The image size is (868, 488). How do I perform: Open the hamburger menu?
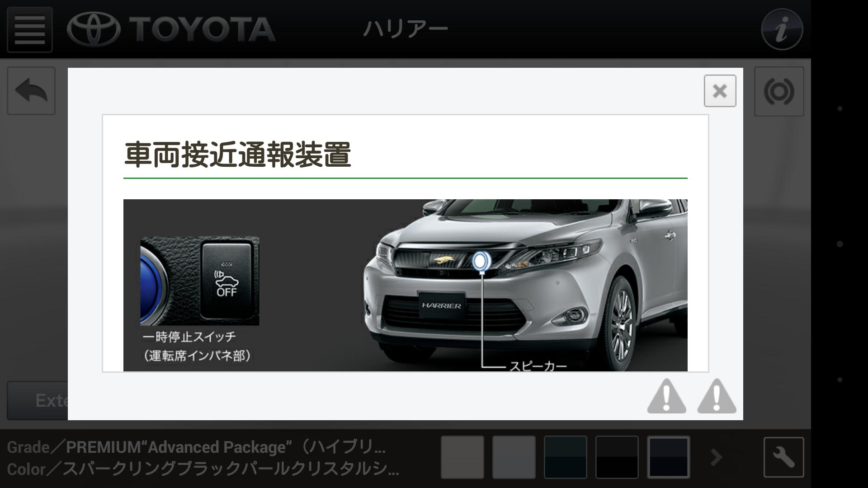point(30,30)
